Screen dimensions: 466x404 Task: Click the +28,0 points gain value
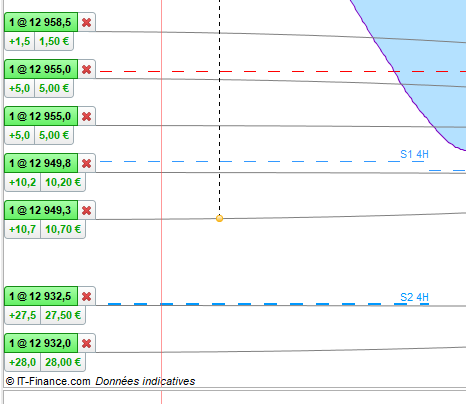[x=23, y=362]
